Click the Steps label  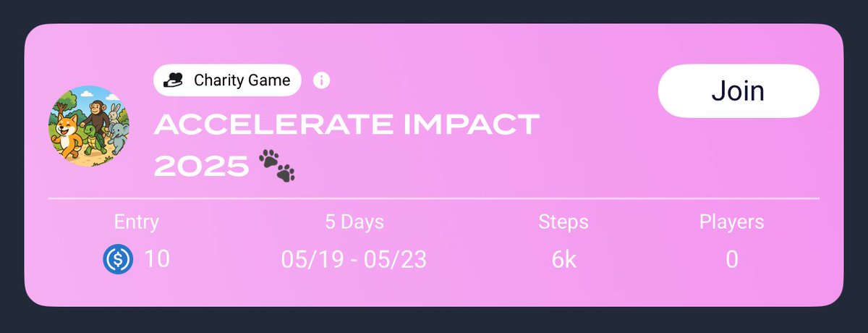pos(563,222)
